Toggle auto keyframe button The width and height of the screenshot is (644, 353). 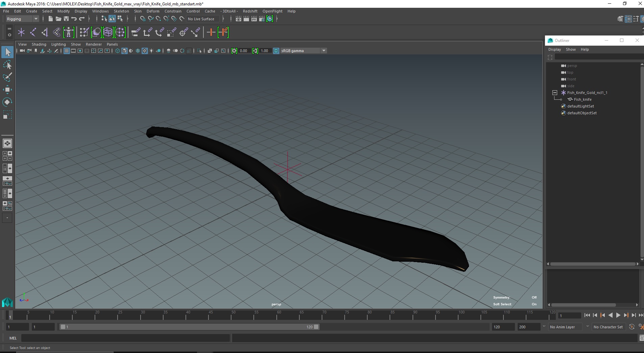[631, 327]
